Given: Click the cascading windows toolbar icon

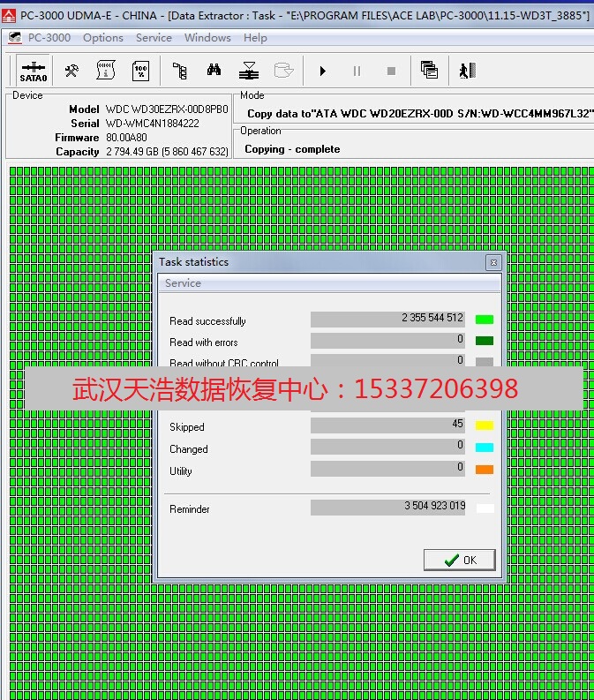Looking at the screenshot, I should coord(429,71).
